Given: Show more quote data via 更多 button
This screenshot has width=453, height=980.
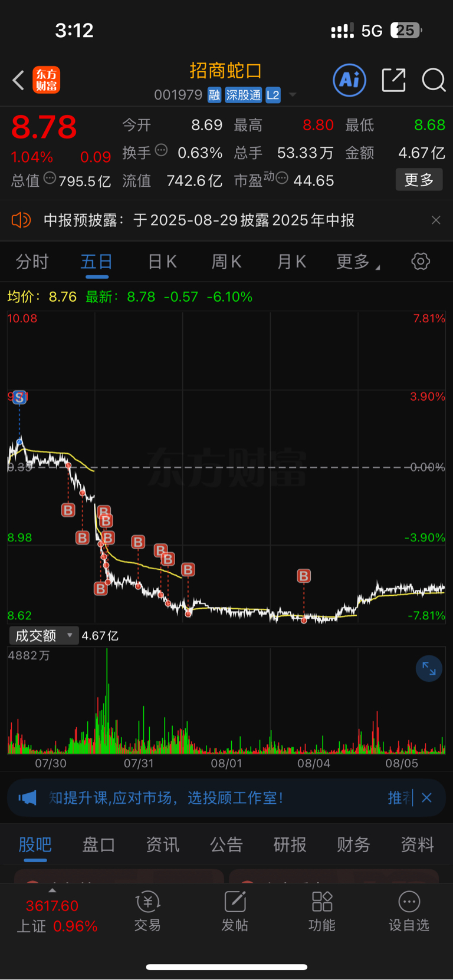Looking at the screenshot, I should click(419, 180).
